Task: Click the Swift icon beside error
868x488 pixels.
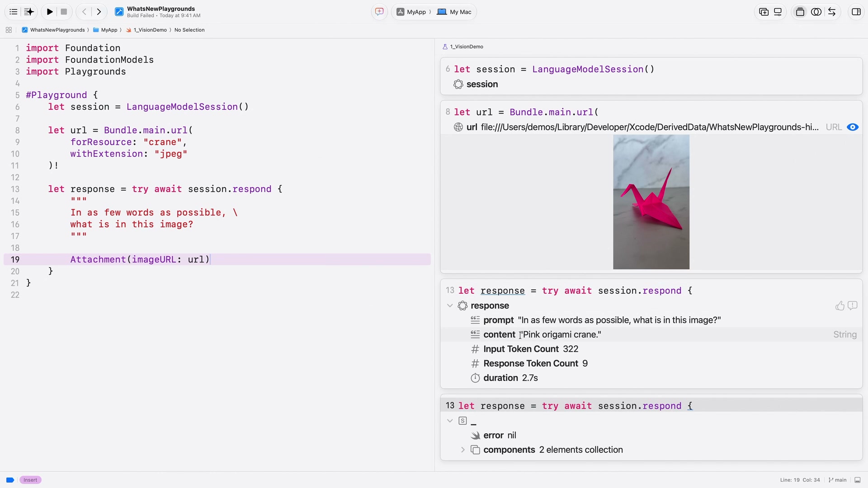Action: point(475,436)
